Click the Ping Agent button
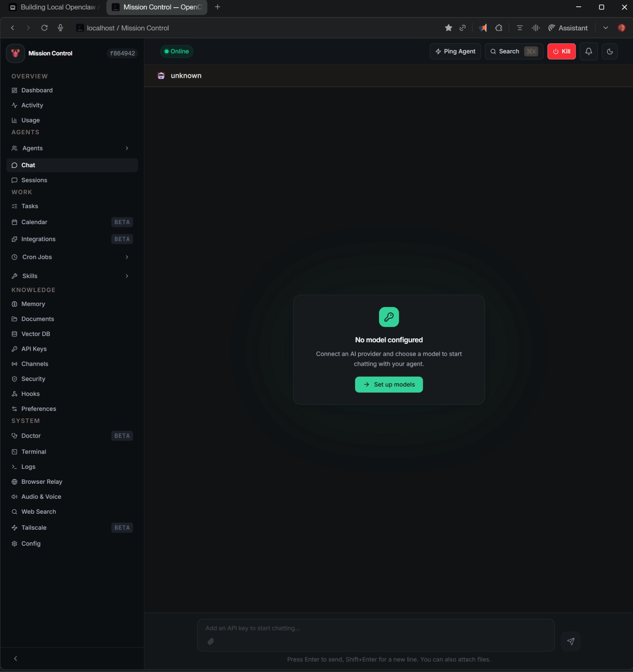Image resolution: width=633 pixels, height=672 pixels. point(455,51)
